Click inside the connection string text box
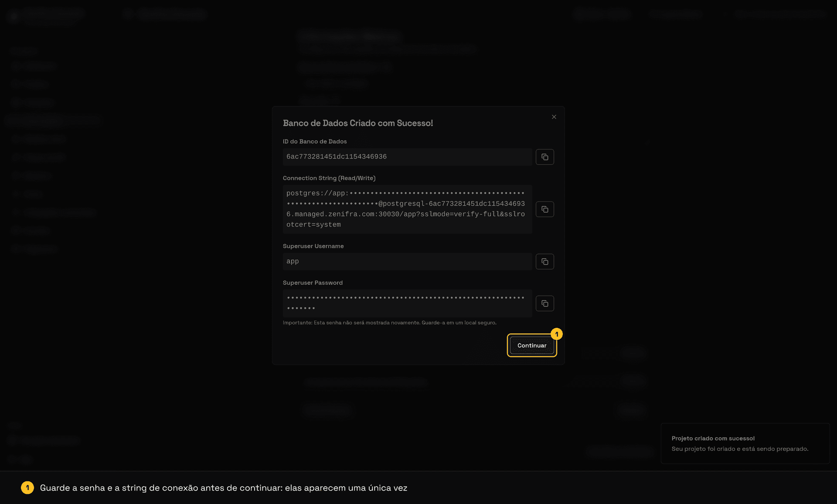Screen dimensions: 837x504 coord(407,209)
